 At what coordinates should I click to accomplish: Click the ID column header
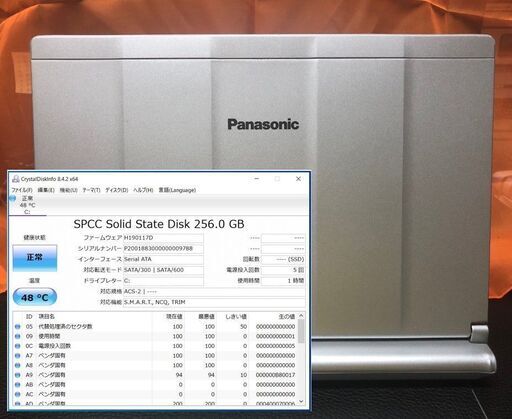point(29,316)
